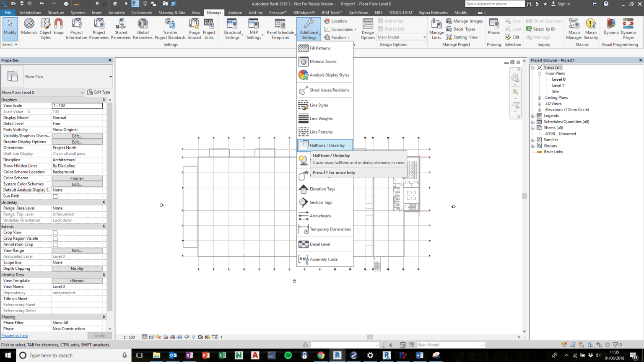Click the View Scale input field
This screenshot has width=644, height=362.
[x=77, y=106]
